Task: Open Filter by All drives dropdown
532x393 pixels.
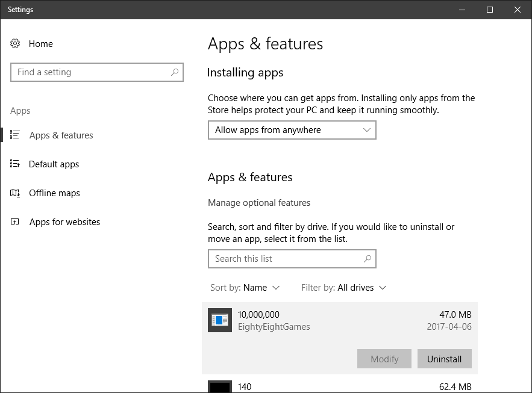Action: point(343,288)
